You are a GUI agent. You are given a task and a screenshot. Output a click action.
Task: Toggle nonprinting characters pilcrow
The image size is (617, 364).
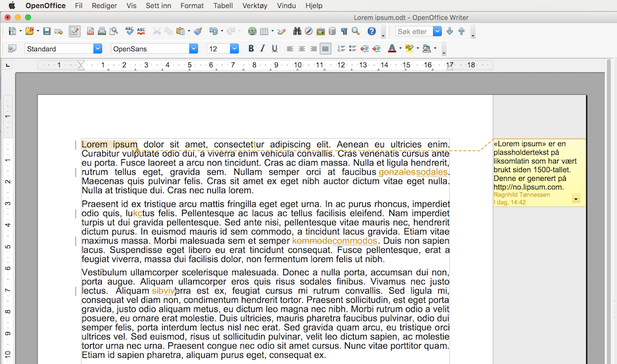click(344, 31)
